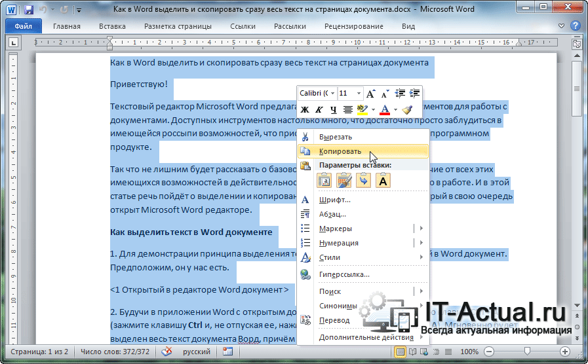Screen dimensions: 588x364
Task: Apply yellow text highlight color
Action: point(363,110)
